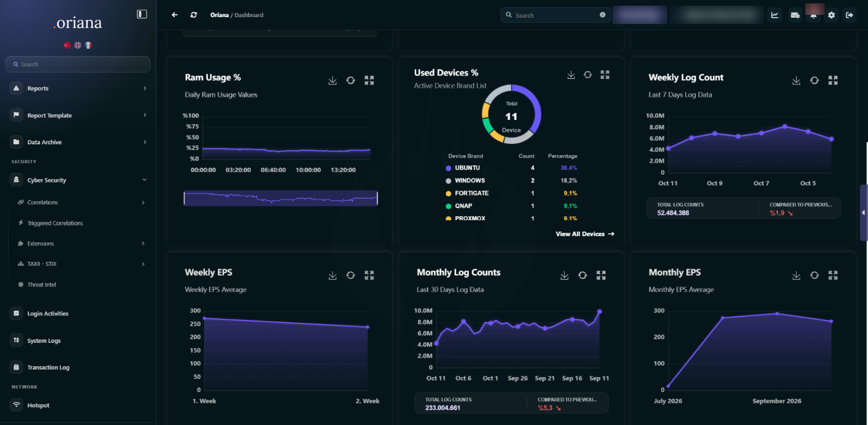This screenshot has width=868, height=425.
Task: Focus the top header Search box
Action: coord(555,15)
